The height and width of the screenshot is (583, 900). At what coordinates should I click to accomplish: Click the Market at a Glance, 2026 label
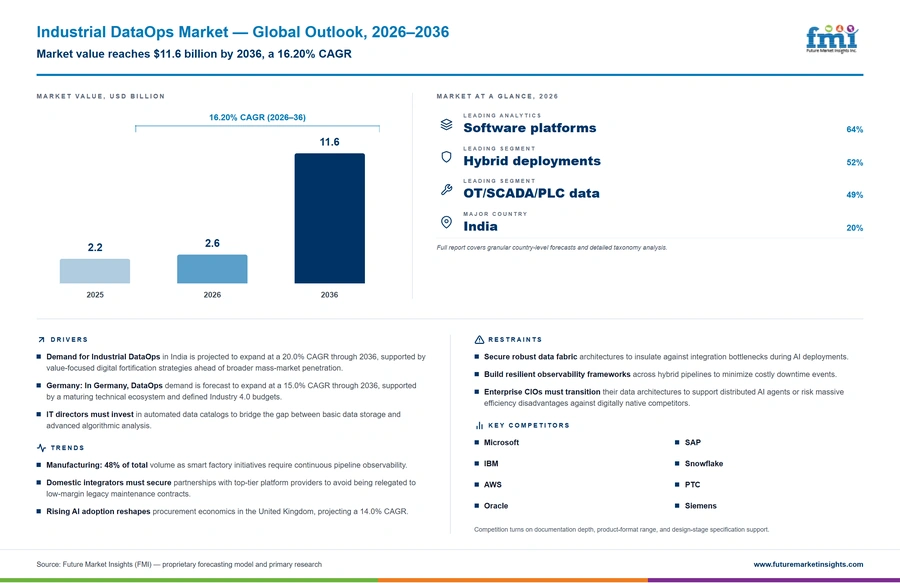(497, 96)
